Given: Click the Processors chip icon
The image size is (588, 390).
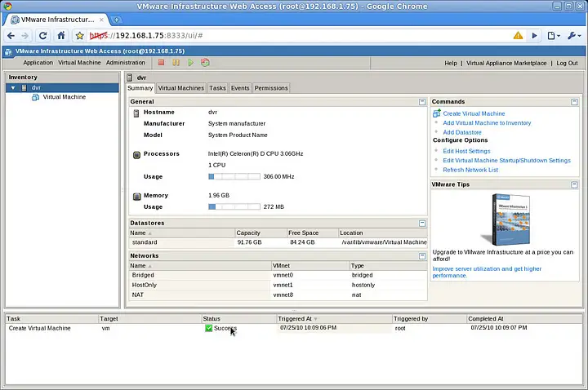Looking at the screenshot, I should [x=136, y=154].
